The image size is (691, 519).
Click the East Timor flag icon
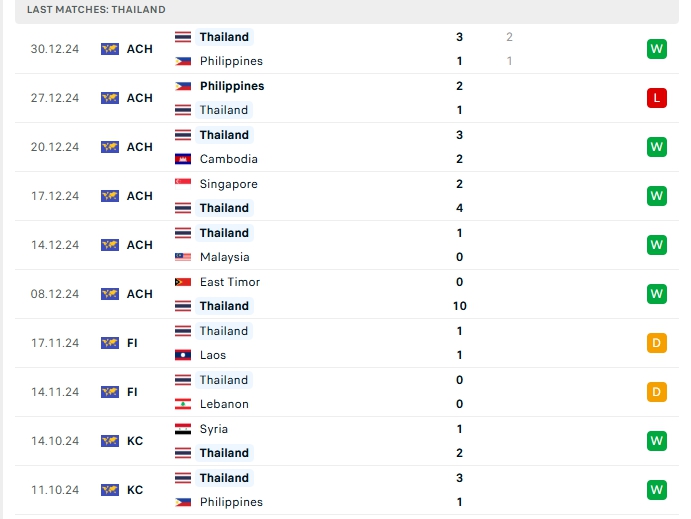pos(183,282)
